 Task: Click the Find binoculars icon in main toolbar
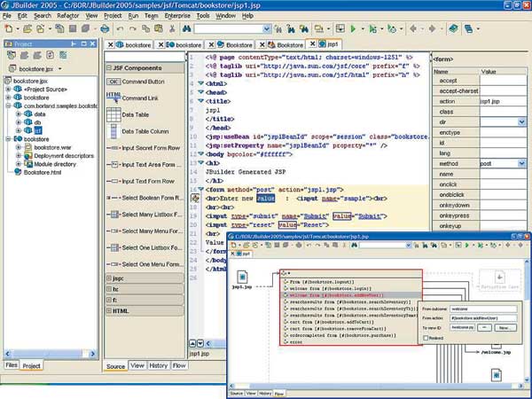[186, 29]
